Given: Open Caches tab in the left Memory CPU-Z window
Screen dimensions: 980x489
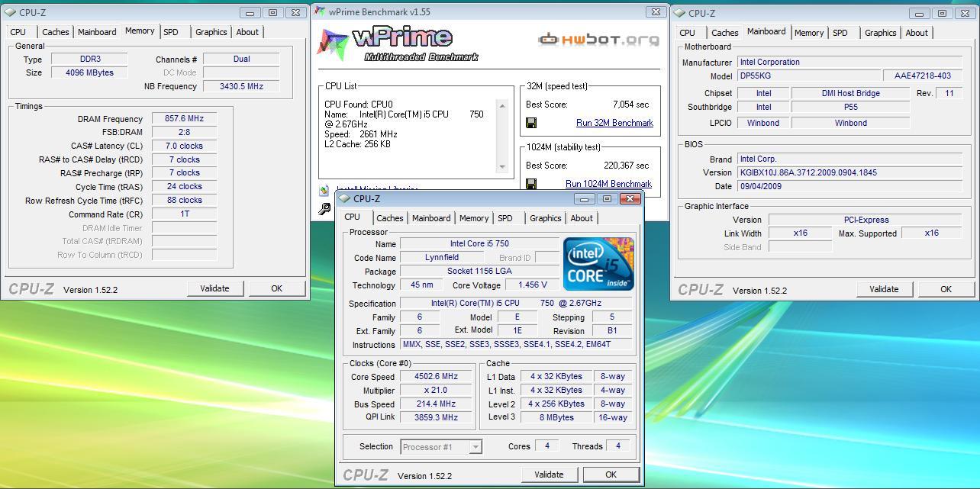Looking at the screenshot, I should (56, 32).
